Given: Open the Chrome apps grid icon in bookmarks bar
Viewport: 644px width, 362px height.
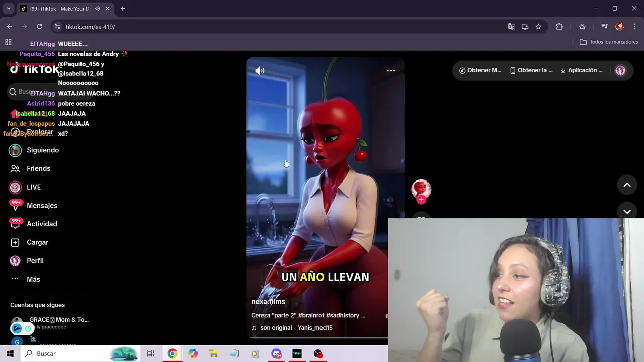Looking at the screenshot, I should pos(8,42).
